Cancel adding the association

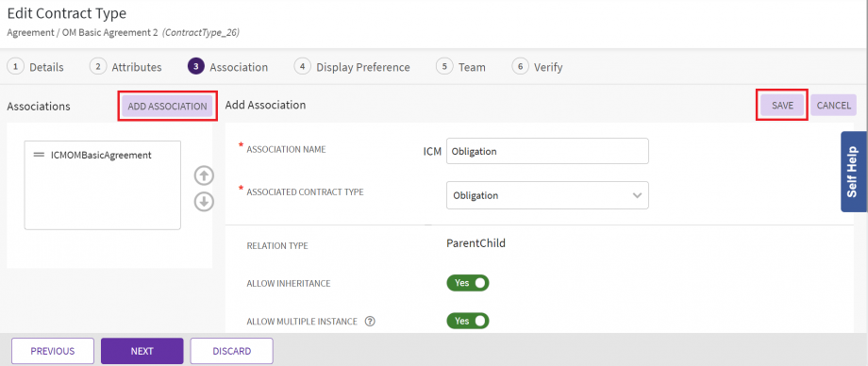834,106
